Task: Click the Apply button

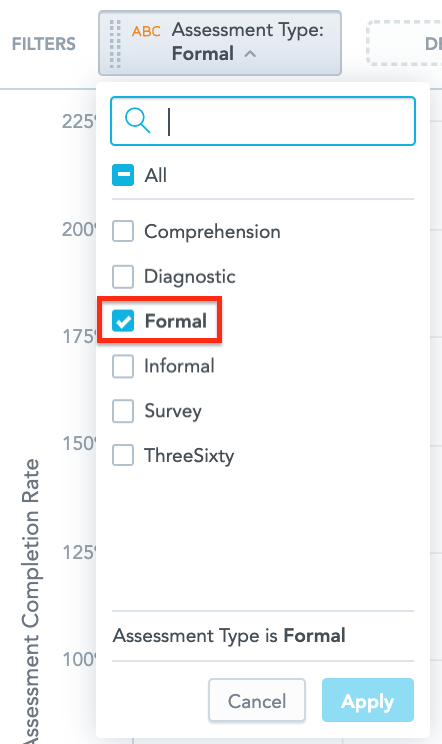Action: tap(368, 700)
